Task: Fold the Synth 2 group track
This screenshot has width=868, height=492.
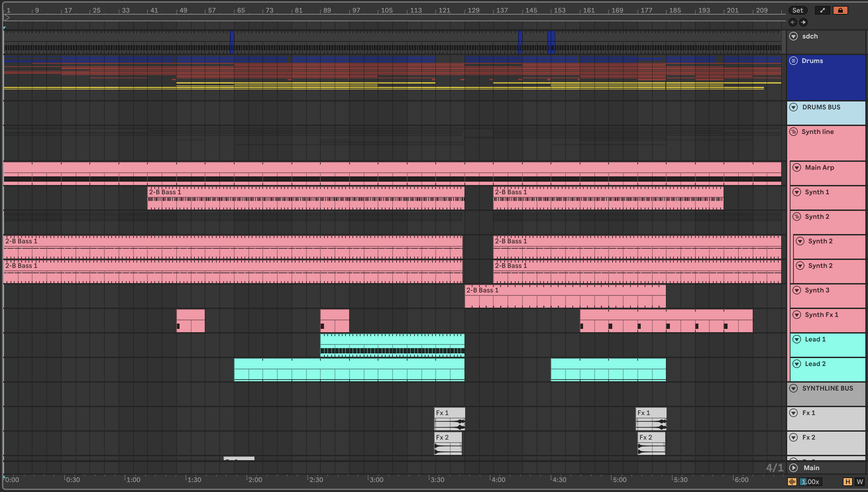Action: pos(797,216)
